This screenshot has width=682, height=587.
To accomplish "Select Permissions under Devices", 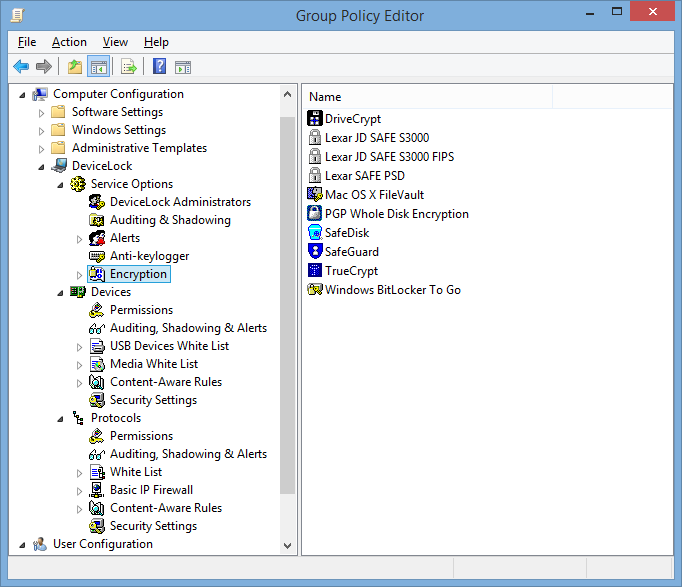I will coord(141,310).
